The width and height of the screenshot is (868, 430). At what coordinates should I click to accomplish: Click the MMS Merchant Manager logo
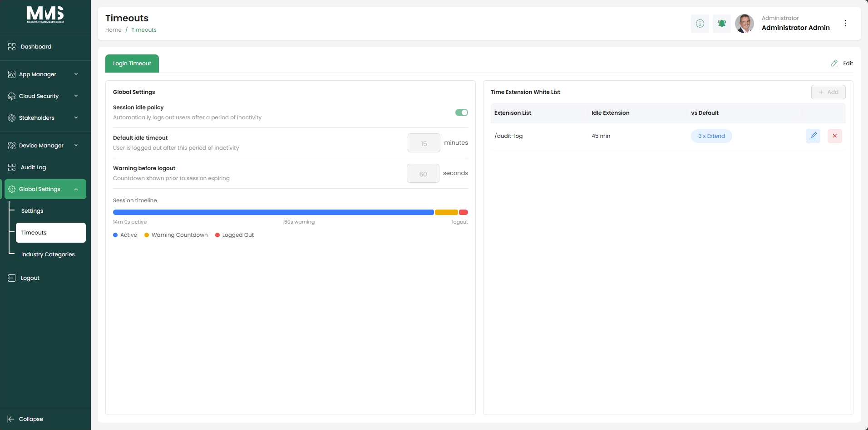pos(45,15)
